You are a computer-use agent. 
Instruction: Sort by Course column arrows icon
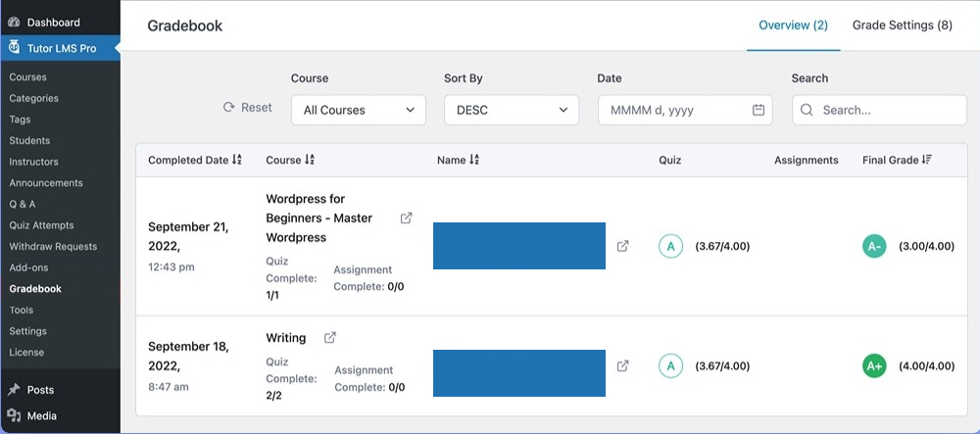(x=309, y=160)
